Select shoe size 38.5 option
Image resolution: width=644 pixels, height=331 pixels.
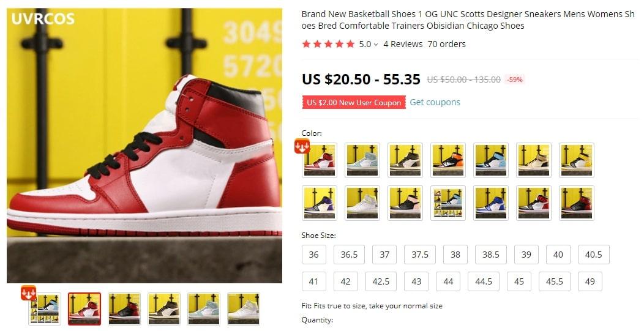[491, 255]
